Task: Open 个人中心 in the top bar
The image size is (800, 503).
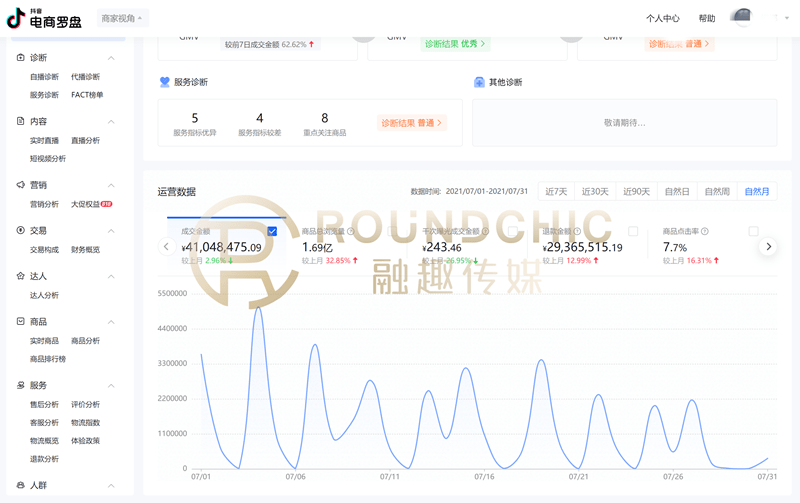Action: [662, 18]
